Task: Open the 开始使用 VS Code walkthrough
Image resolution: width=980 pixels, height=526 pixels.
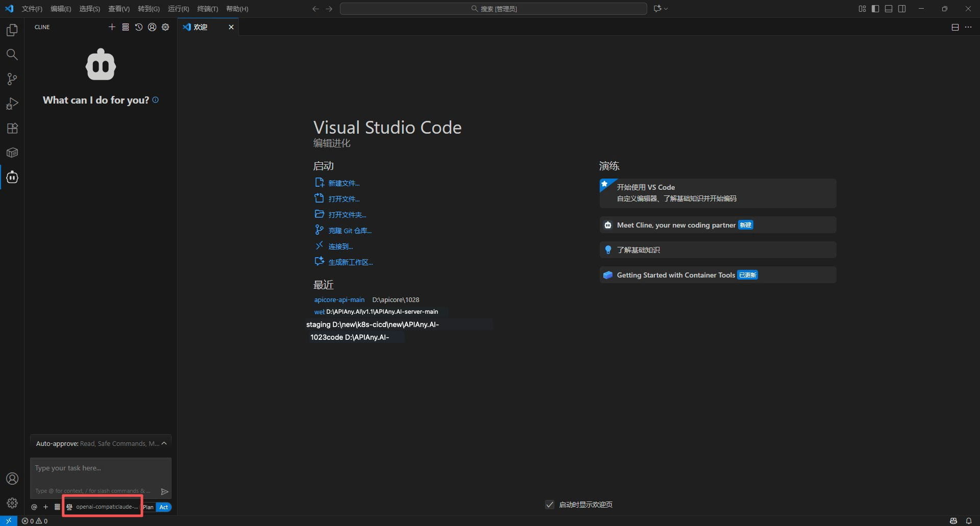Action: tap(718, 193)
